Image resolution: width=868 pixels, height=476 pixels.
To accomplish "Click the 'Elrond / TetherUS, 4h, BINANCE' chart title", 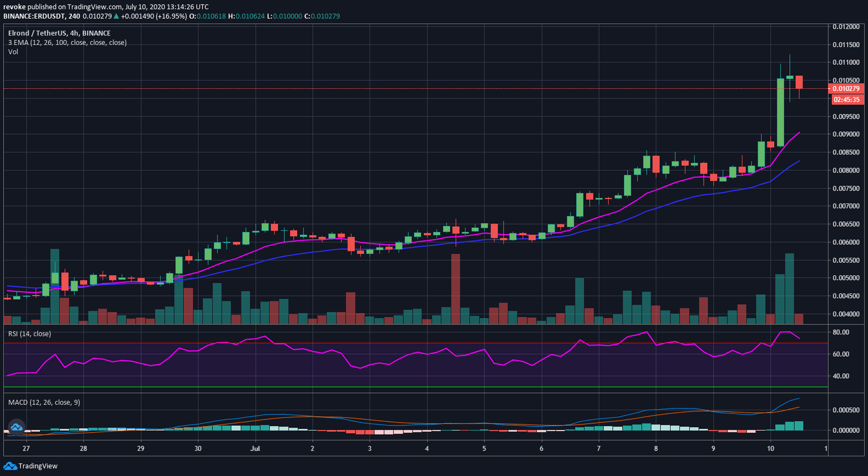I will [59, 33].
